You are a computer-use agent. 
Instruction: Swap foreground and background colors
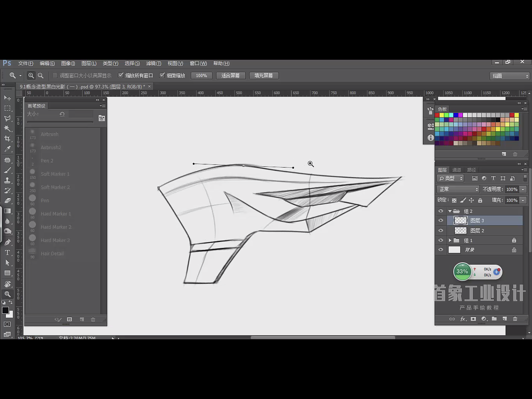10,302
